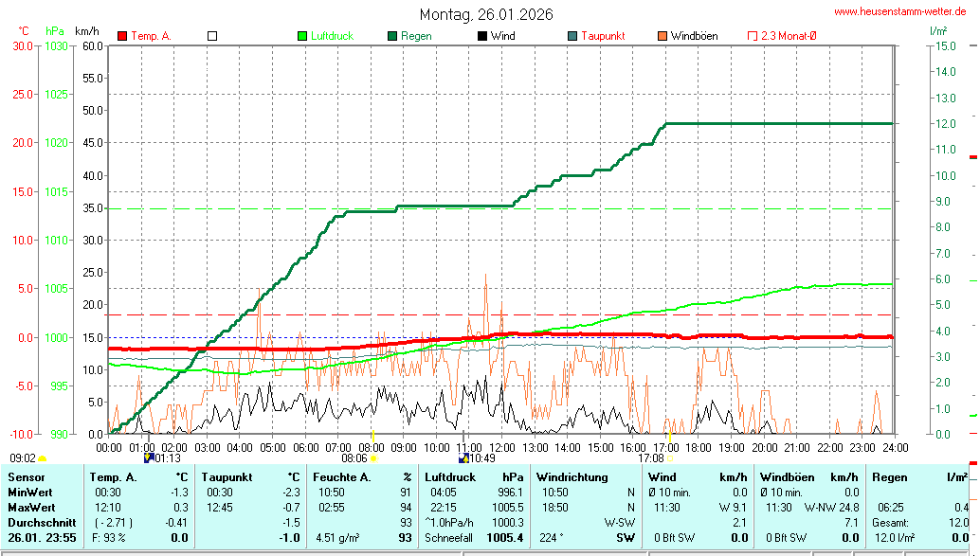The height and width of the screenshot is (556, 980).
Task: Click the 2.3 Monat-Ø legend marker
Action: (753, 36)
